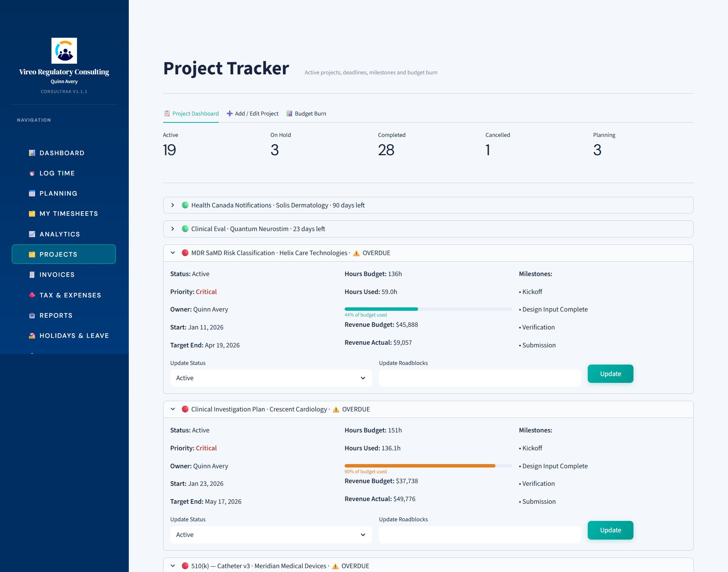728x572 pixels.
Task: Click the 44% budget used progress bar
Action: (428, 309)
